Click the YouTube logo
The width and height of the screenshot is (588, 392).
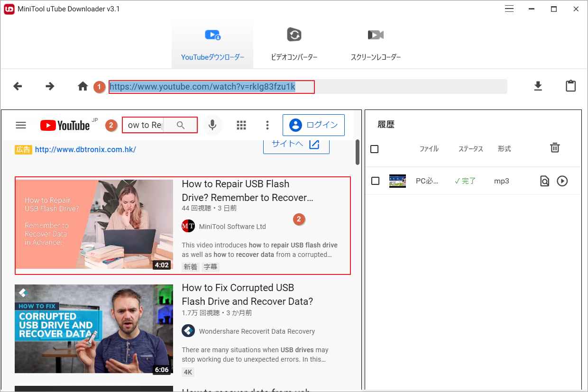pyautogui.click(x=65, y=125)
